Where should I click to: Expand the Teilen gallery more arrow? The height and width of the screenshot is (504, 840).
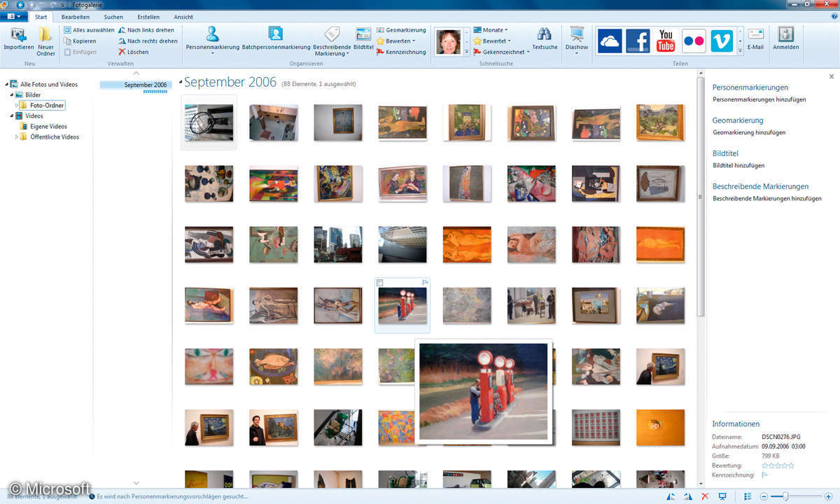pyautogui.click(x=741, y=50)
